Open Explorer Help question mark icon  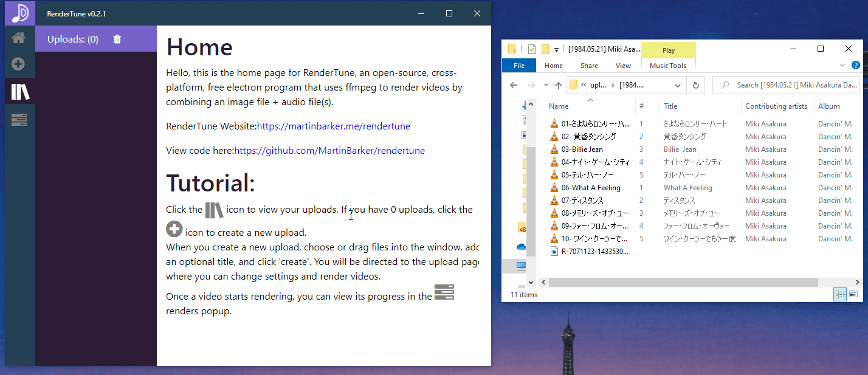coord(856,65)
